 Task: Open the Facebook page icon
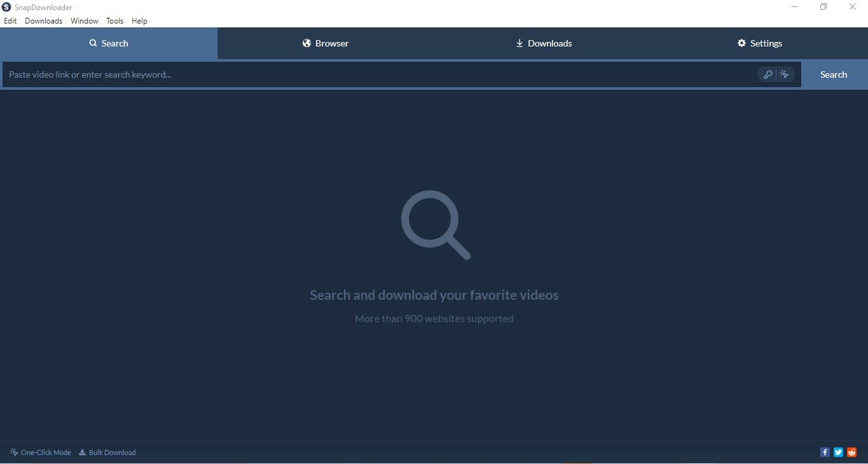[x=825, y=453]
